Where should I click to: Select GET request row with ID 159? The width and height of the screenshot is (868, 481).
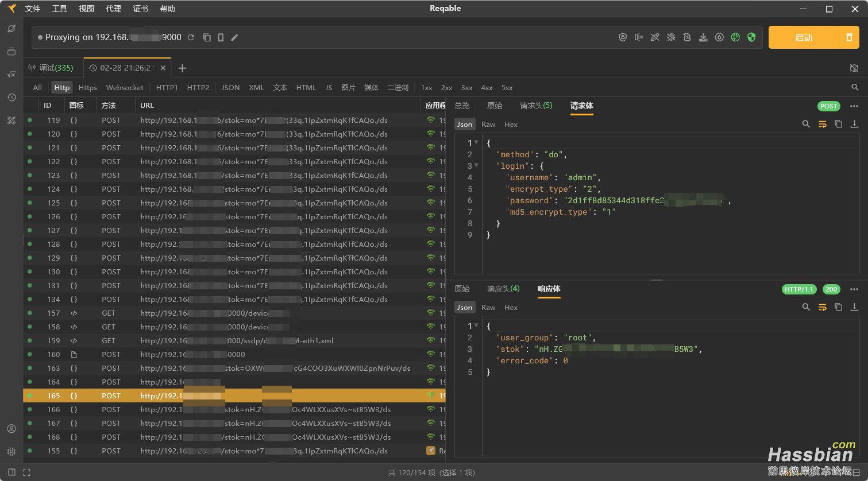234,340
